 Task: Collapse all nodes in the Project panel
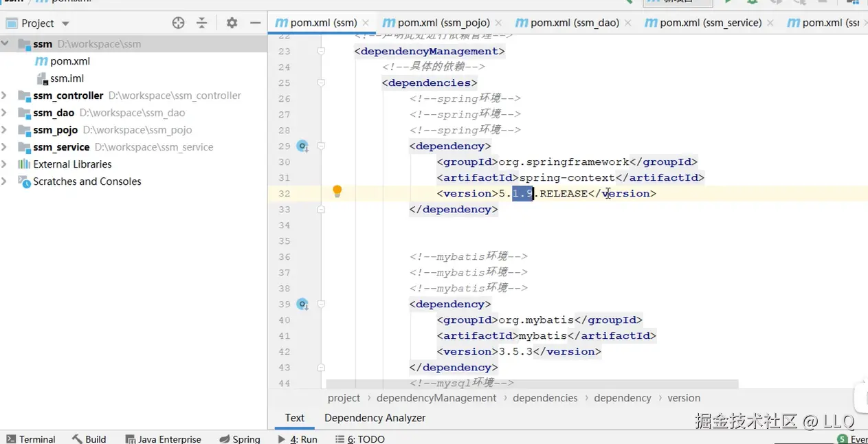[201, 23]
